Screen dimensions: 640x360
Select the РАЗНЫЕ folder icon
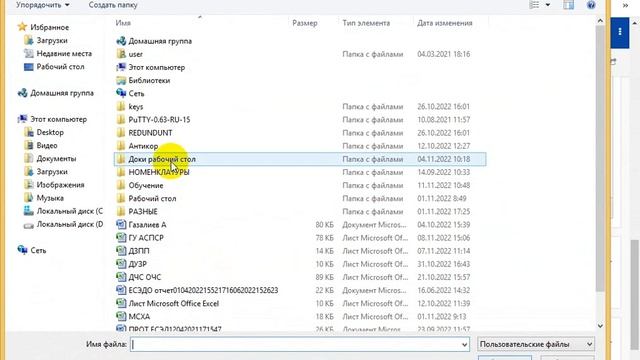click(121, 211)
